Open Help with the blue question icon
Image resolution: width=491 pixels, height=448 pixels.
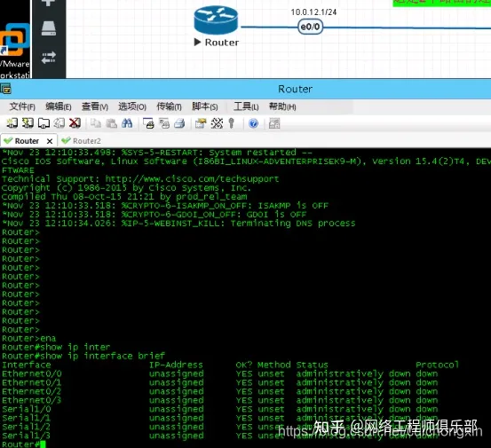[253, 123]
